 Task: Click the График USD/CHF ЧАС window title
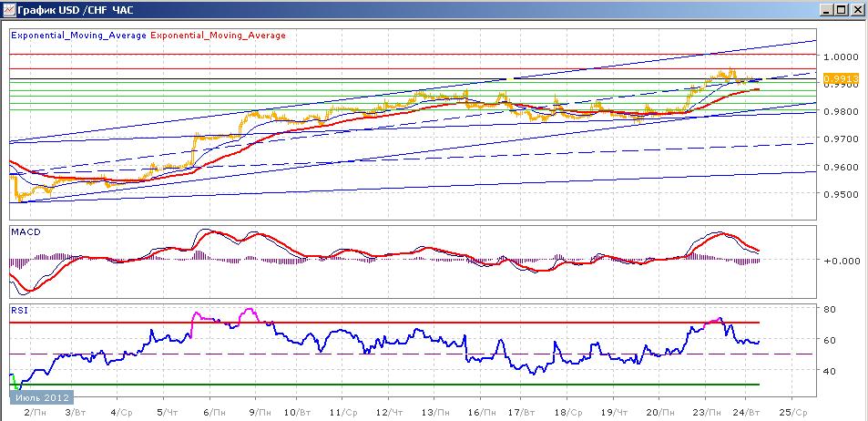pos(75,10)
